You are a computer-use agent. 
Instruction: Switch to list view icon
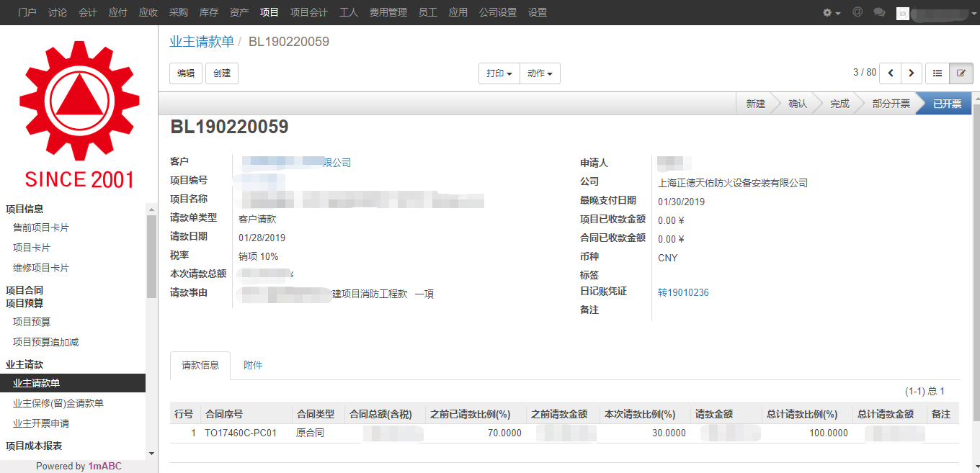[937, 73]
